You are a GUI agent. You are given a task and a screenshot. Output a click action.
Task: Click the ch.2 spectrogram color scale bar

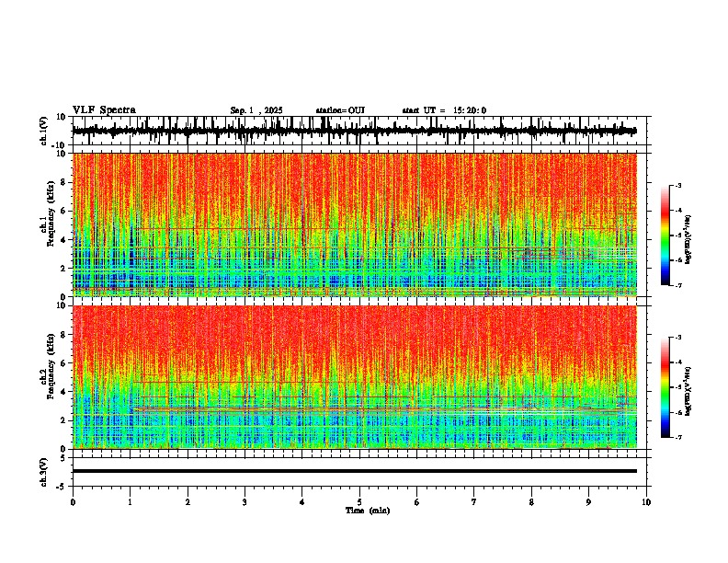pos(665,387)
